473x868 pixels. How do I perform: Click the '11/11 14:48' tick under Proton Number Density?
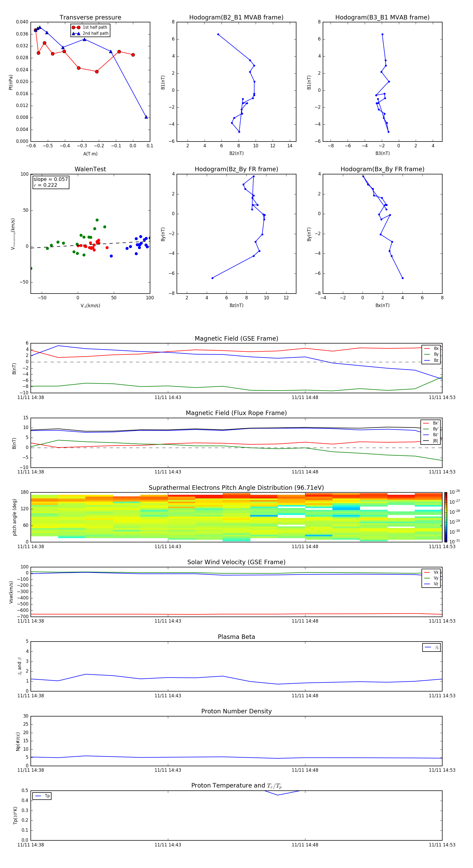(305, 770)
